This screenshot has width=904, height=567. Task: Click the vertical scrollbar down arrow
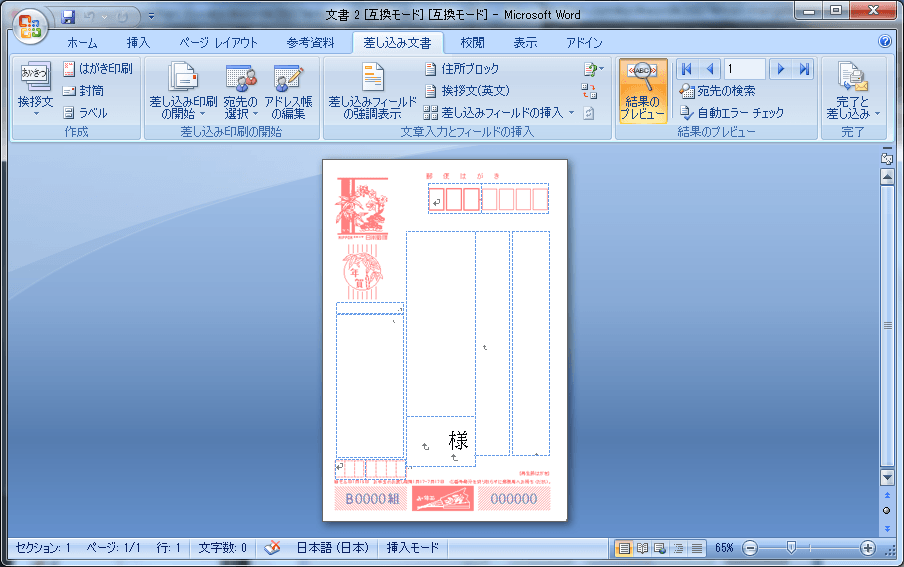[x=887, y=478]
